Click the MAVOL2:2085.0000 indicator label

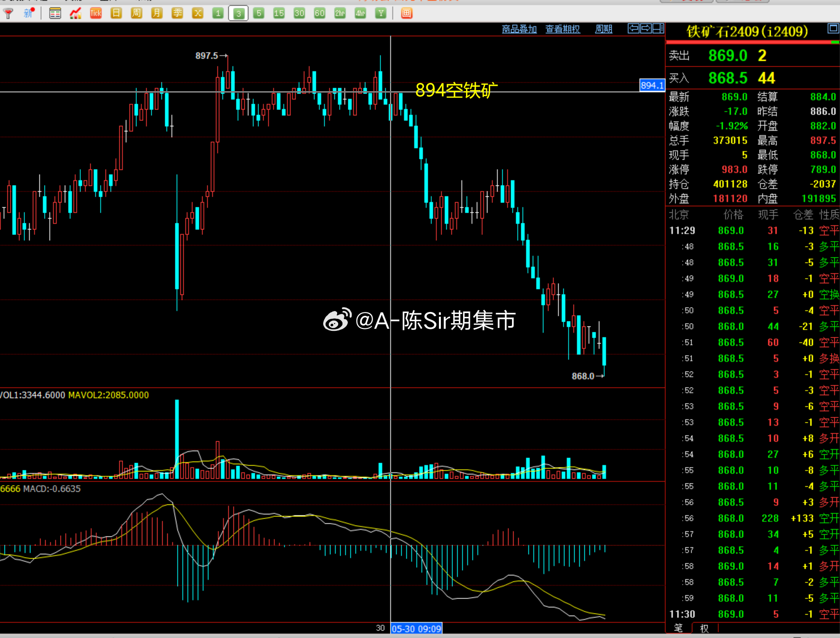109,395
